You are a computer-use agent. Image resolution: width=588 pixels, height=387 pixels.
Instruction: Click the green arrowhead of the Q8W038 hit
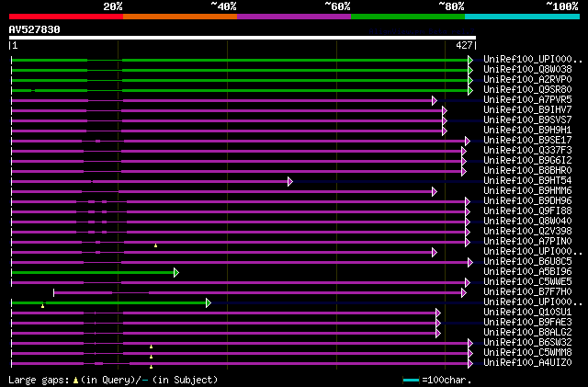470,70
